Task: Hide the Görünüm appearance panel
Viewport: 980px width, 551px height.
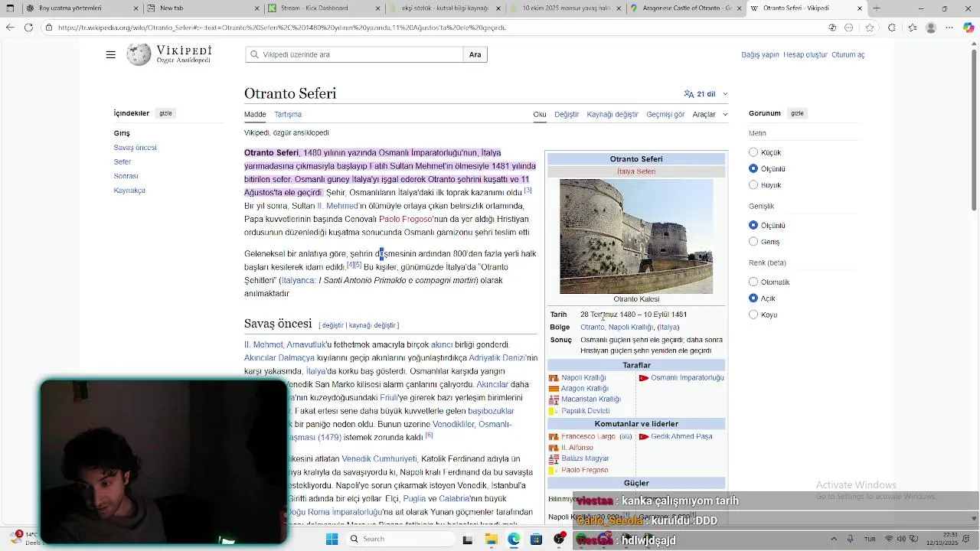Action: [797, 113]
